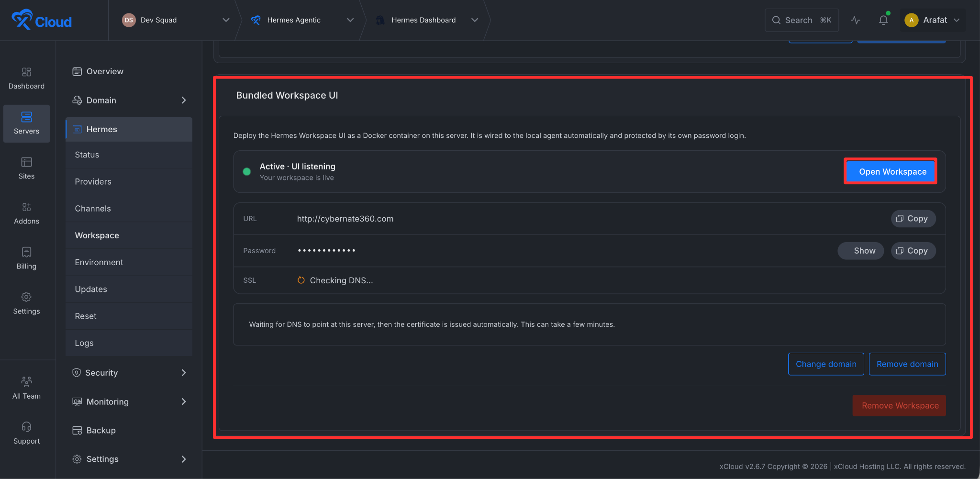
Task: Click Change domain button
Action: pyautogui.click(x=826, y=364)
